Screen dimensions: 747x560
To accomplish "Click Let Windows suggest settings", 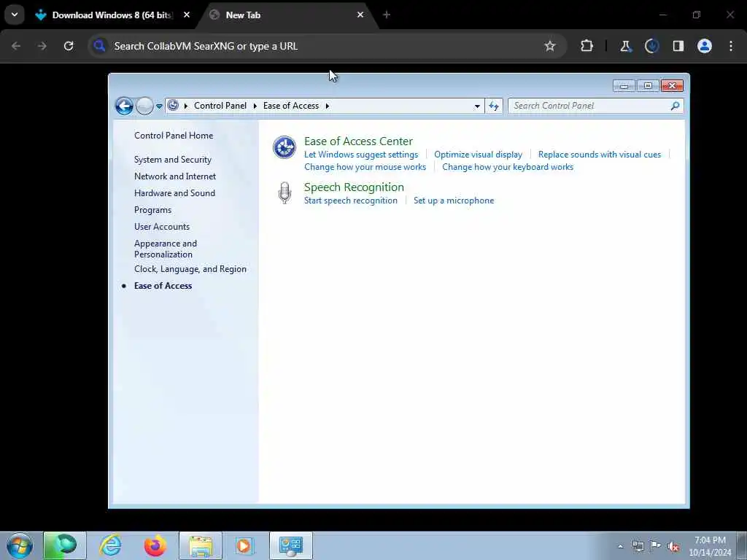I will pyautogui.click(x=361, y=155).
